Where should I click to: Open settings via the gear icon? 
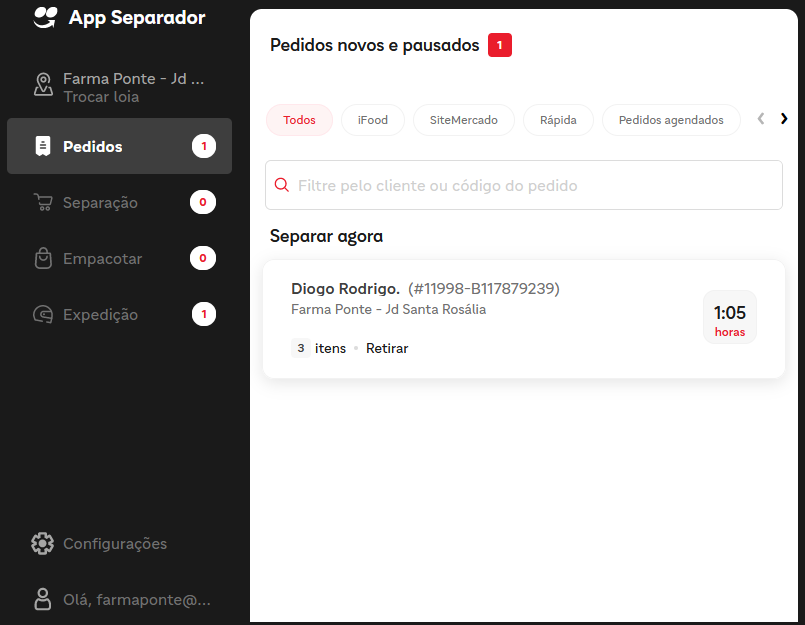42,544
